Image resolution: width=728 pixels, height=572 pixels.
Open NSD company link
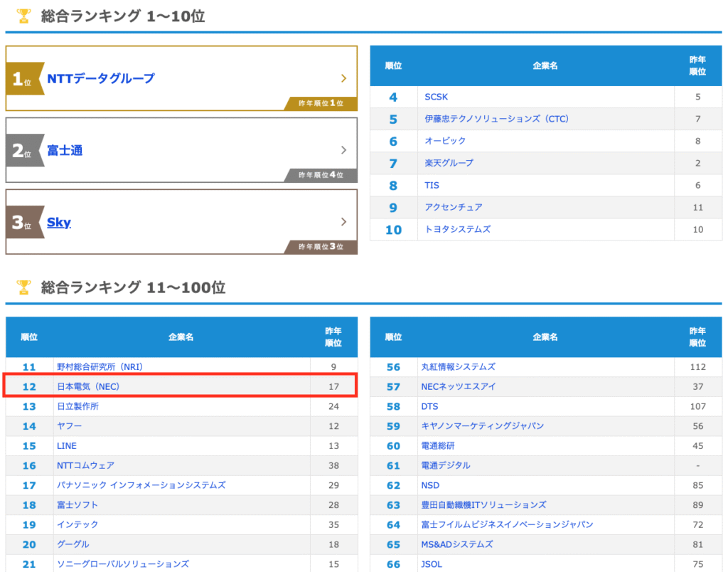(x=430, y=486)
